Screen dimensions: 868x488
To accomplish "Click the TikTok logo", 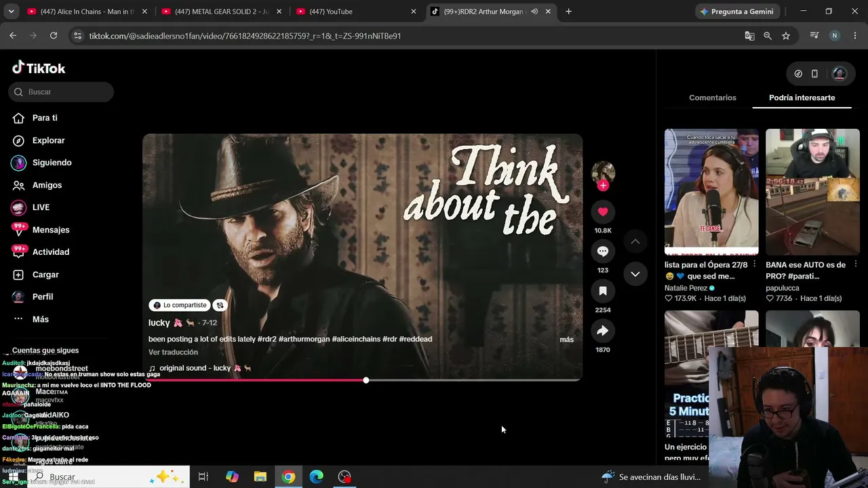I will click(x=39, y=68).
